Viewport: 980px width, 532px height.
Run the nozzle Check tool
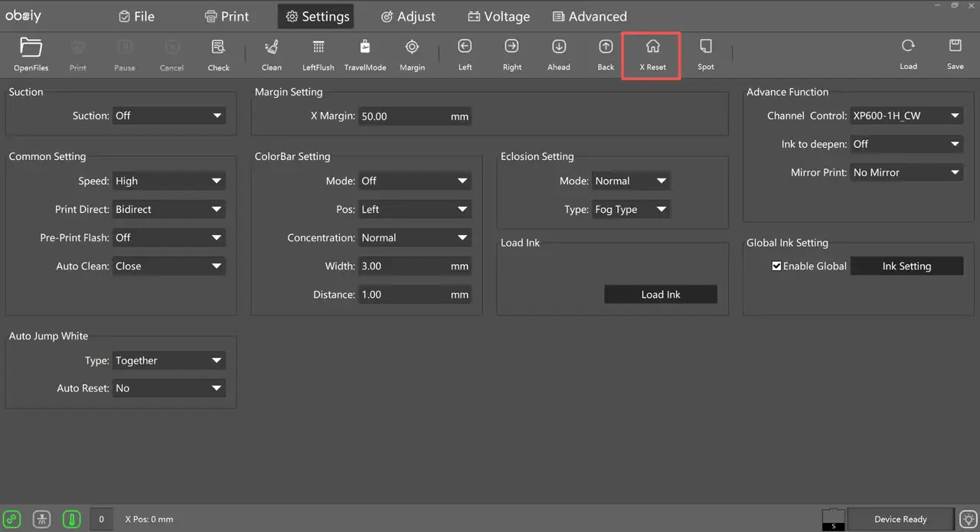tap(218, 47)
